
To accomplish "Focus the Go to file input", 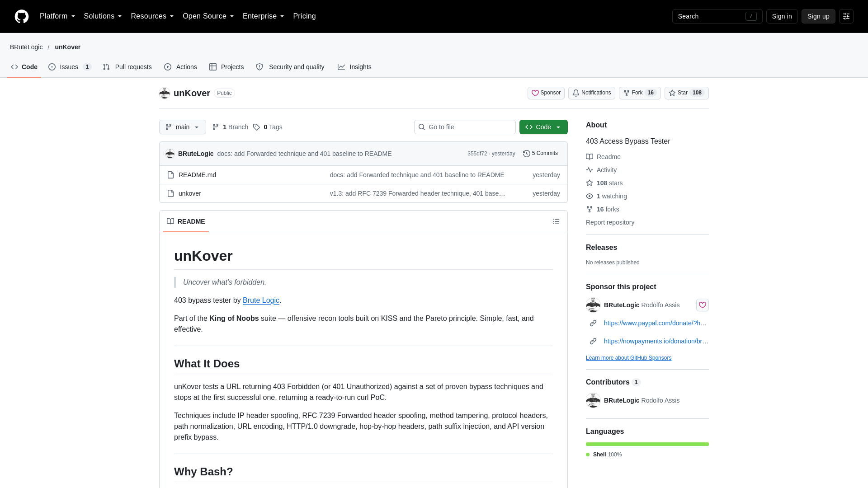I will click(465, 127).
